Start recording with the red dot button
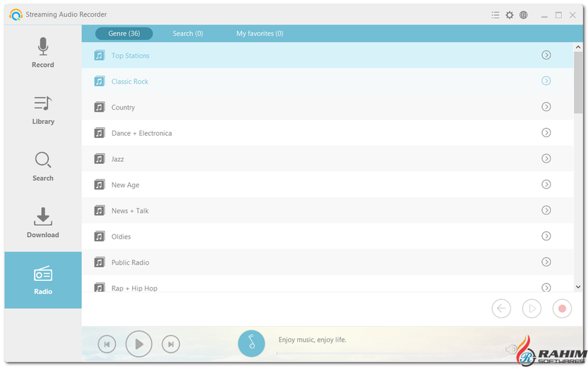588x367 pixels. click(x=562, y=308)
